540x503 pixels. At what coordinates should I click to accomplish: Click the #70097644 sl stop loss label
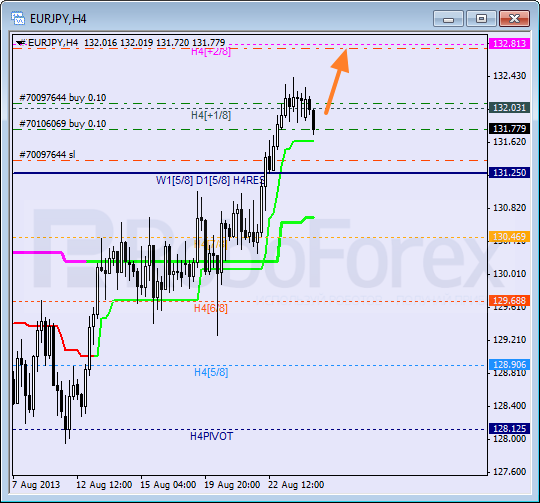coord(48,155)
